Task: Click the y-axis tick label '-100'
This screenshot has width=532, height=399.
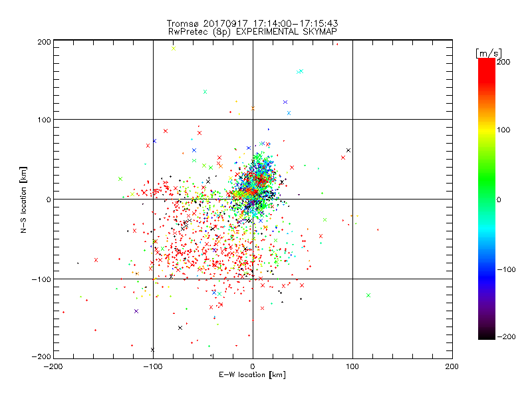Action: pyautogui.click(x=41, y=279)
